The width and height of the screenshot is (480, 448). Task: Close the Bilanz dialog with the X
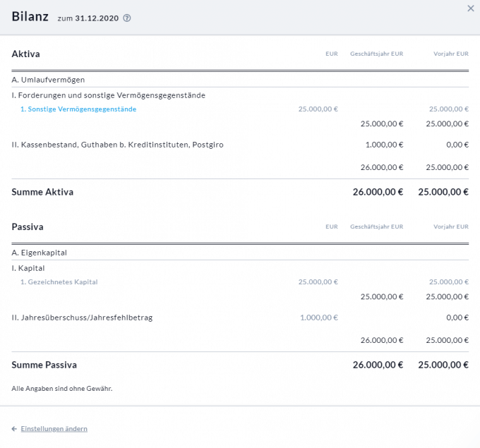click(x=471, y=8)
